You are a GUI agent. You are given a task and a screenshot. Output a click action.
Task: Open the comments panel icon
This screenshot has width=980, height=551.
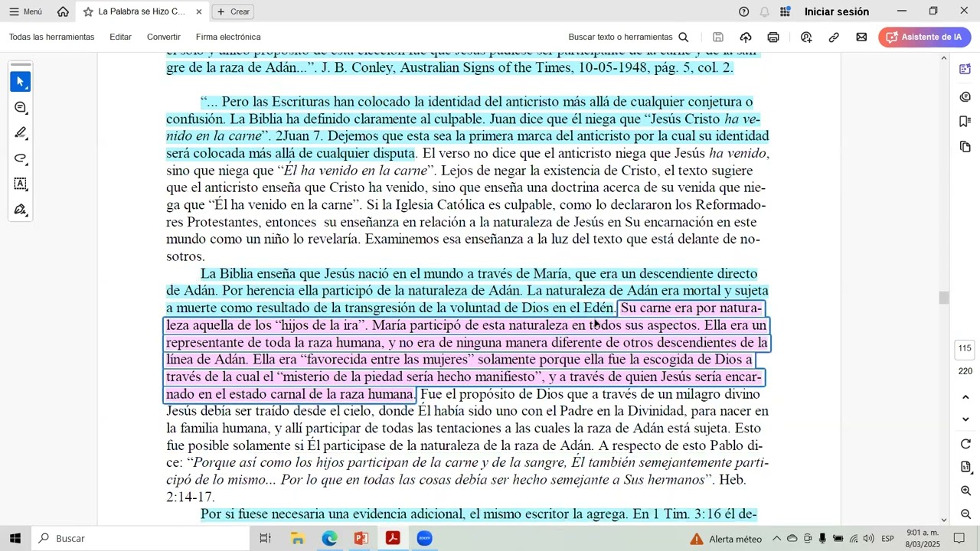[x=965, y=96]
